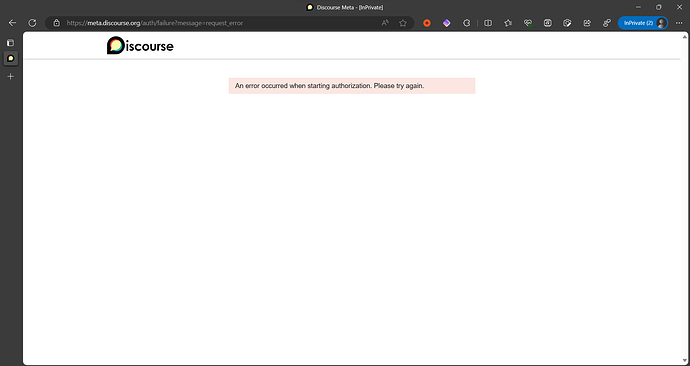Open the purple diamond extension icon
The image size is (690, 366).
[447, 23]
